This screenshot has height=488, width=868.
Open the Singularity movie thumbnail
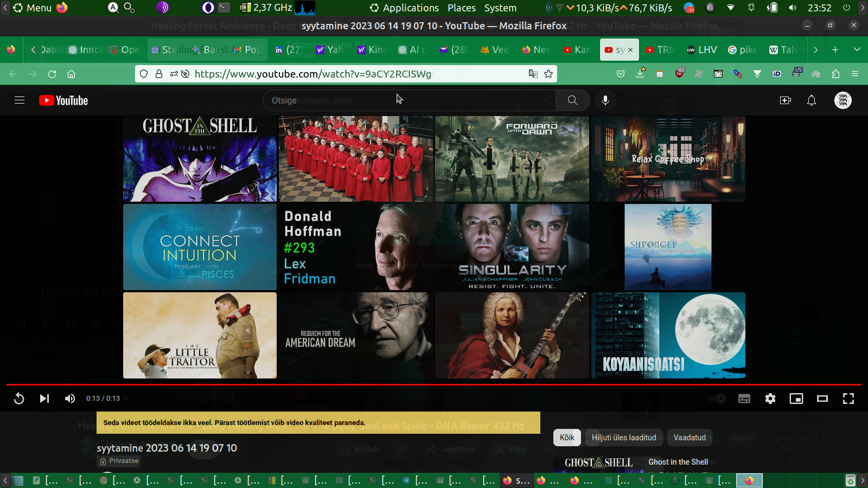click(512, 247)
